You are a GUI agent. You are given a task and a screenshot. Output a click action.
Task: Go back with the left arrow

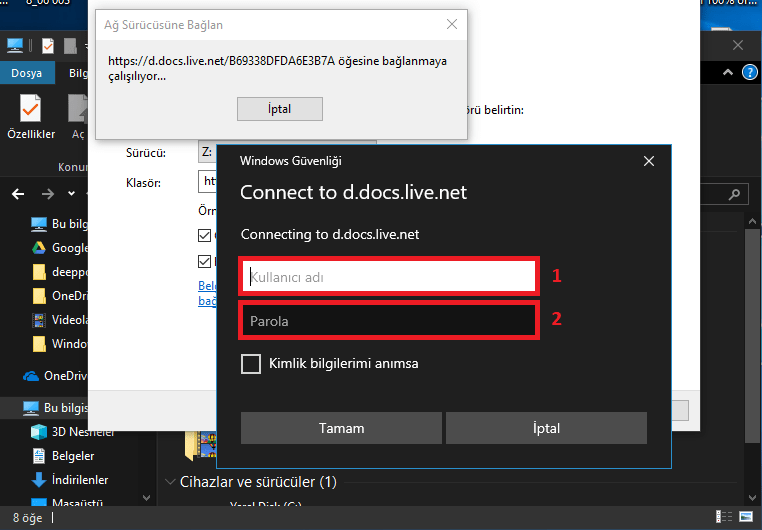tap(18, 194)
